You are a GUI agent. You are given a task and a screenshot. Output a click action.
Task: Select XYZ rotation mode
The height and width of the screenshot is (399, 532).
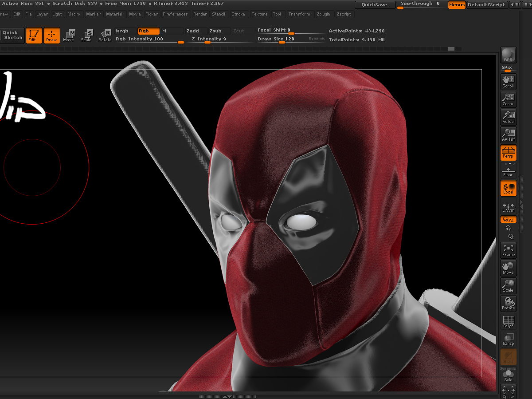pos(508,220)
